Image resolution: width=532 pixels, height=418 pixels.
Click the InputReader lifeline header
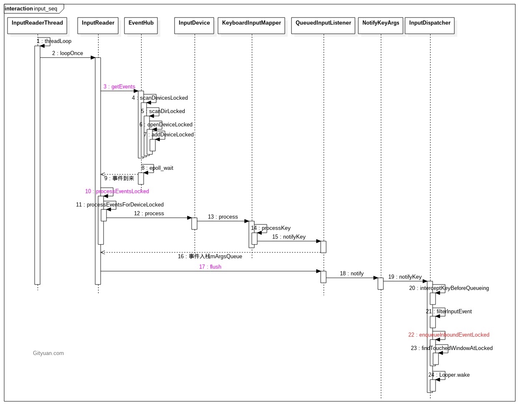pyautogui.click(x=98, y=25)
